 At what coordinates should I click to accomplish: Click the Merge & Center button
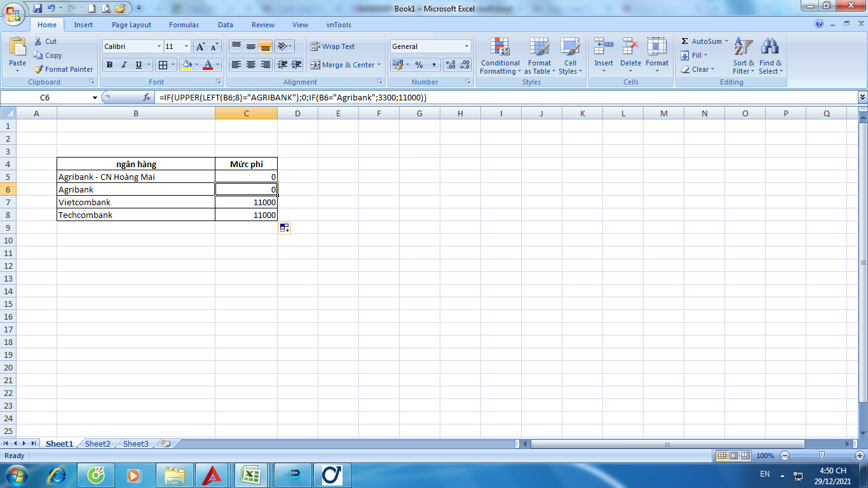(346, 65)
